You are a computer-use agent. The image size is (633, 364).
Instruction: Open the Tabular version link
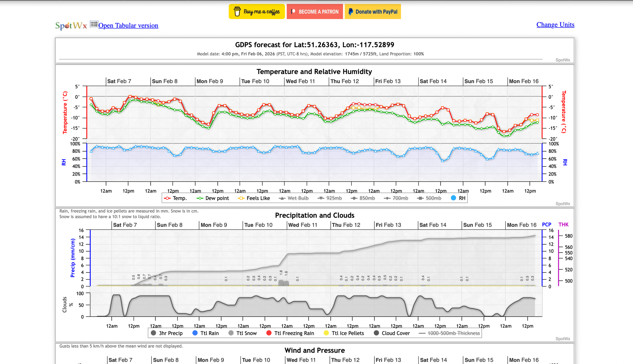coord(128,26)
